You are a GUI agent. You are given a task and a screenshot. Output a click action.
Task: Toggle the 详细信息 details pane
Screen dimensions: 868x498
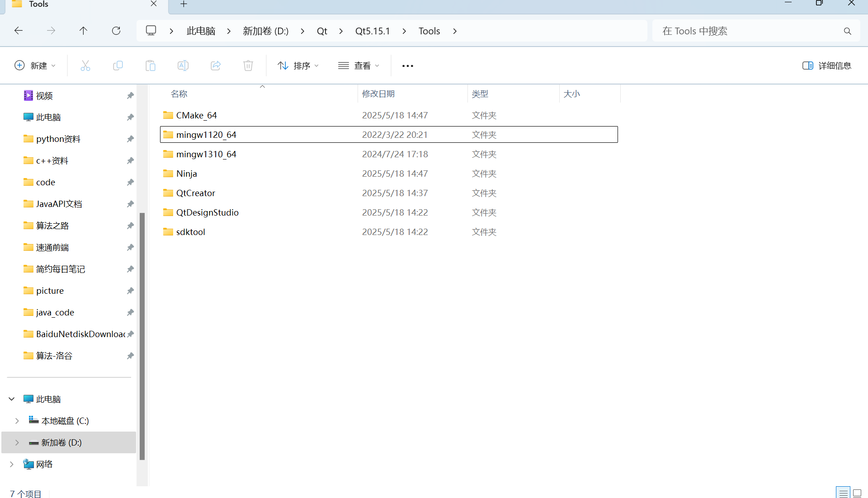(x=826, y=66)
